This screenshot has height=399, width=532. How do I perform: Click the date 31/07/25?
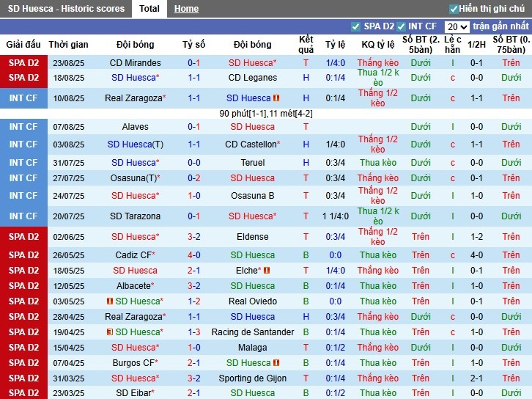[69, 163]
